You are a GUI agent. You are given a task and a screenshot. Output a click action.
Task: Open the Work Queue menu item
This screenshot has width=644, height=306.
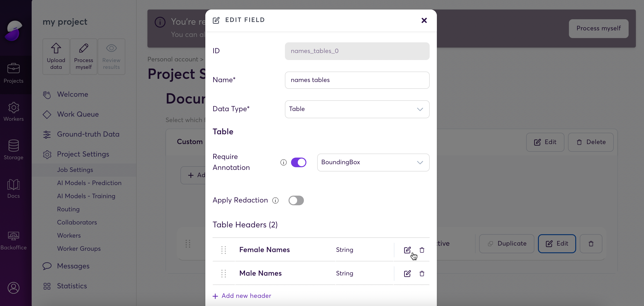tap(78, 114)
